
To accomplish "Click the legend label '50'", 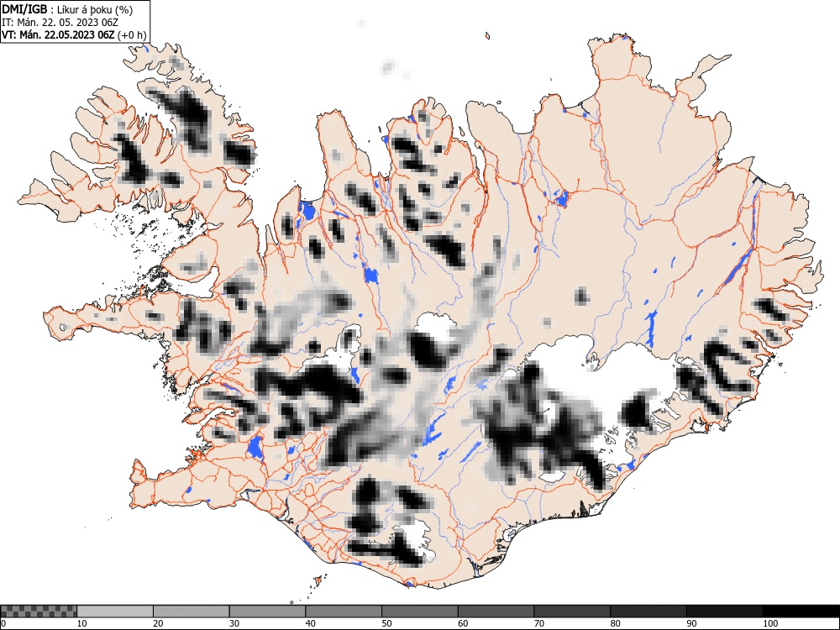I will click(386, 623).
